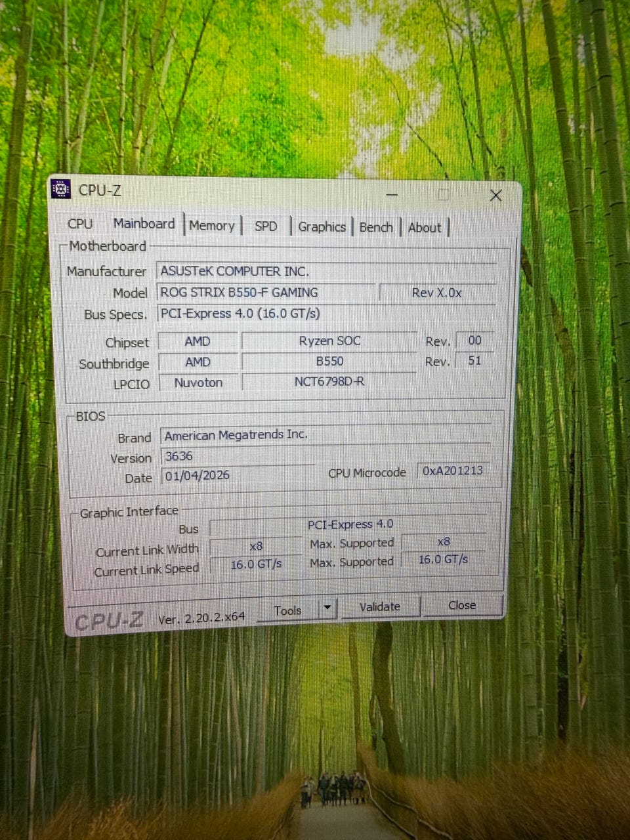630x840 pixels.
Task: Click the Nuvoton LPCIO vendor field
Action: pyautogui.click(x=198, y=383)
